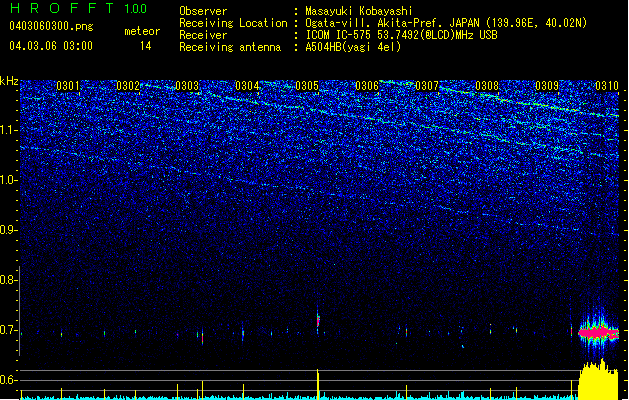Click the yellow power block at bottom right
This screenshot has height=400, width=629.
598,380
